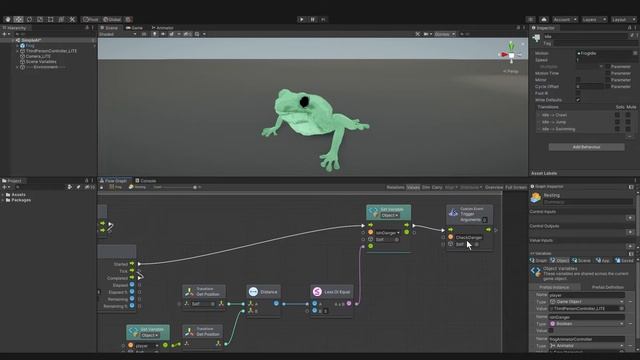Click the Full Screen button in graph toolbar
The width and height of the screenshot is (640, 360).
(516, 187)
